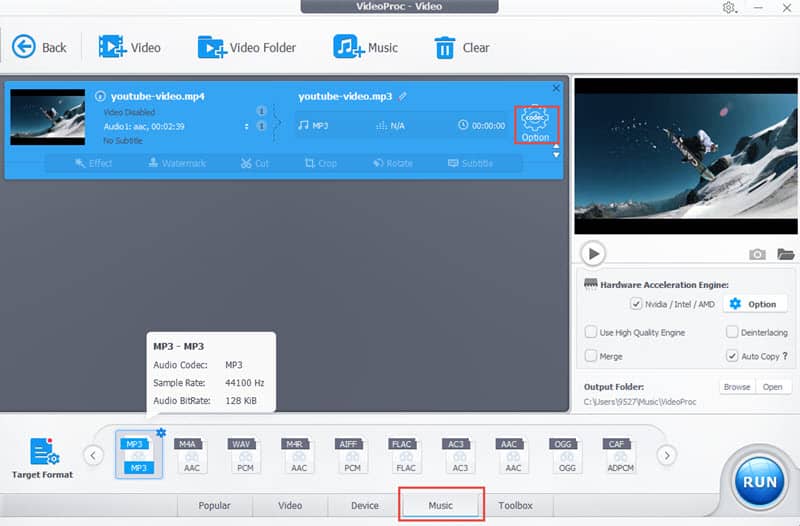Screen dimensions: 800x526
Task: Start conversion with RUN
Action: tap(759, 482)
